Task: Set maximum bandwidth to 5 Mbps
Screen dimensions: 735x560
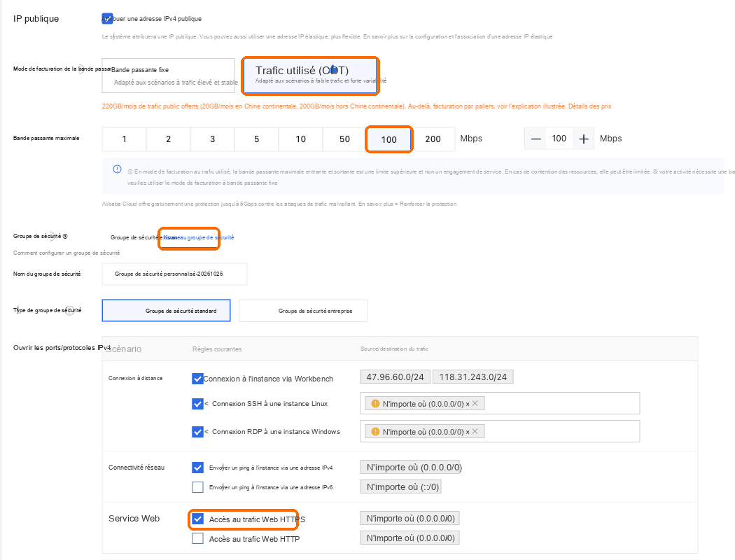Action: click(x=256, y=139)
